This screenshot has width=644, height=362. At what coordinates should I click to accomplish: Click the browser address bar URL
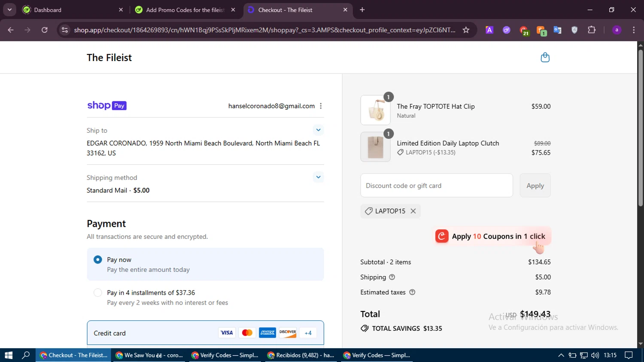tap(264, 30)
